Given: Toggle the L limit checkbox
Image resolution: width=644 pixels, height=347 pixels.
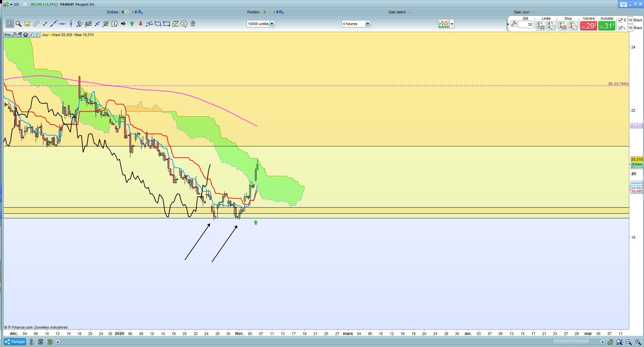Looking at the screenshot, I should (620, 28).
